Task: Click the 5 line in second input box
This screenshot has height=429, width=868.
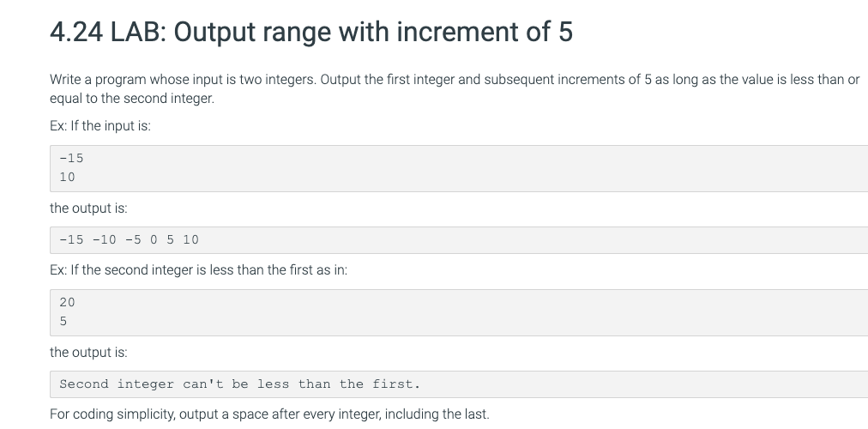Action: [x=63, y=321]
